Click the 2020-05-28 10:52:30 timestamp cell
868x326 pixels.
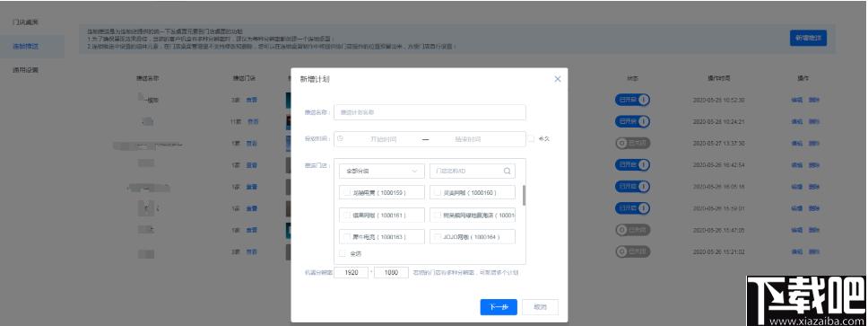718,101
